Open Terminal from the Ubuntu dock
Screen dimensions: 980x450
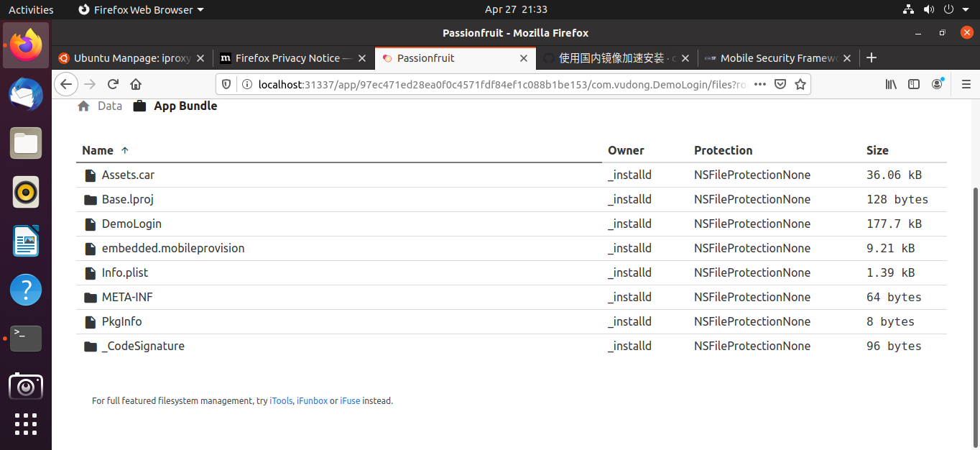26,338
